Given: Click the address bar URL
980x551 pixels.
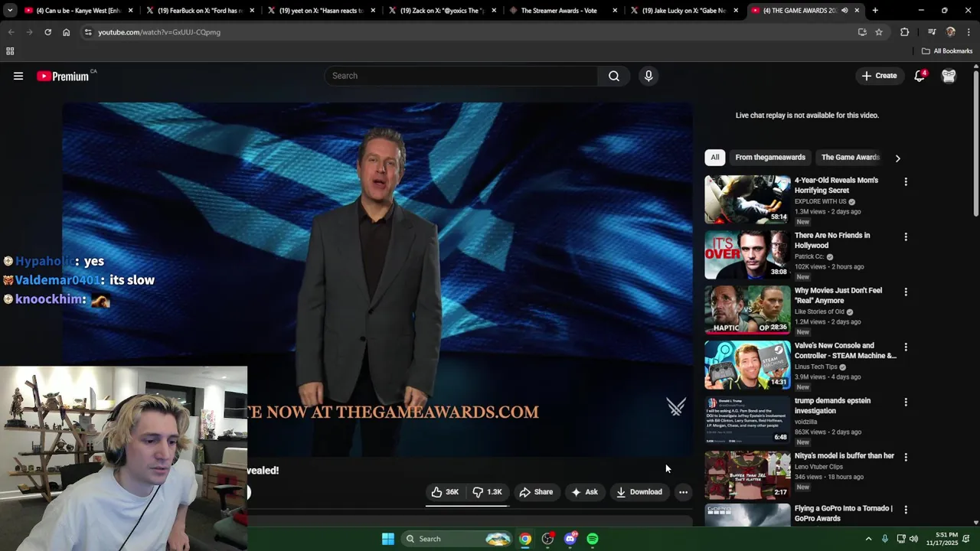Looking at the screenshot, I should pos(159,32).
